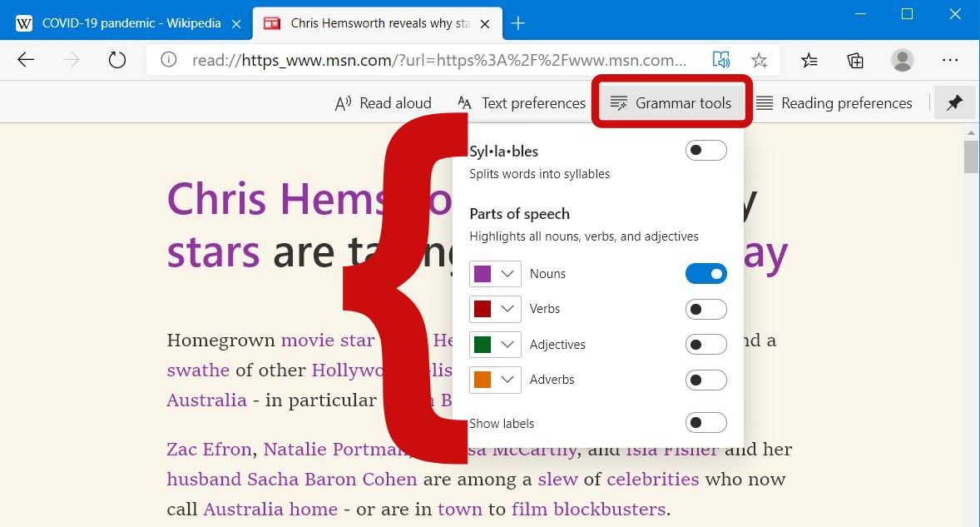Image resolution: width=980 pixels, height=527 pixels.
Task: Click the orange Adverbs color swatch
Action: (482, 380)
